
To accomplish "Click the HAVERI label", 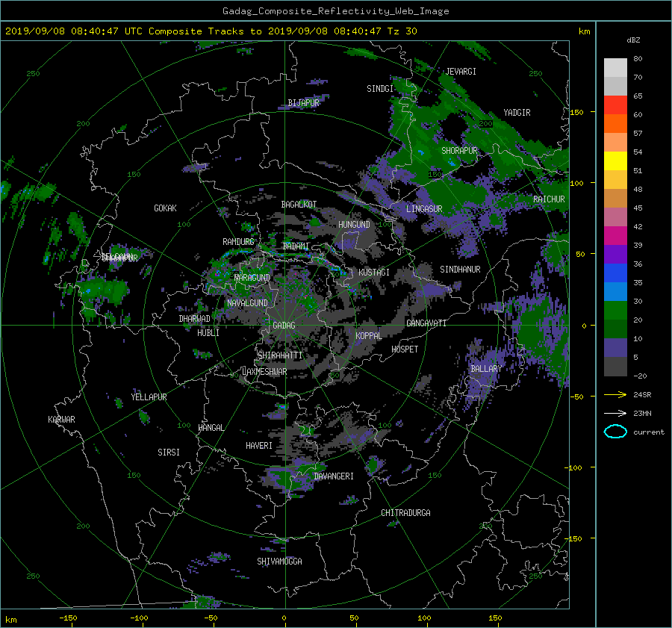I will pyautogui.click(x=259, y=446).
